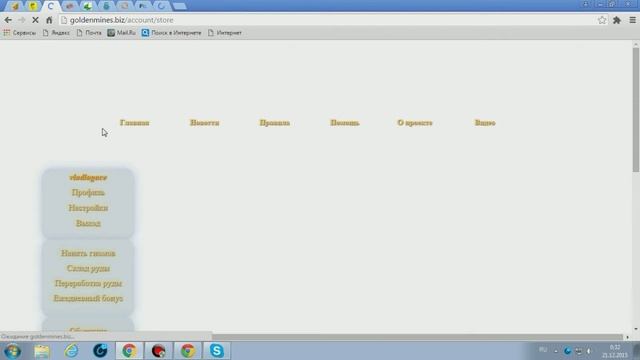This screenshot has height=360, width=640.
Task: Select the active loading tab
Action: click(x=51, y=6)
